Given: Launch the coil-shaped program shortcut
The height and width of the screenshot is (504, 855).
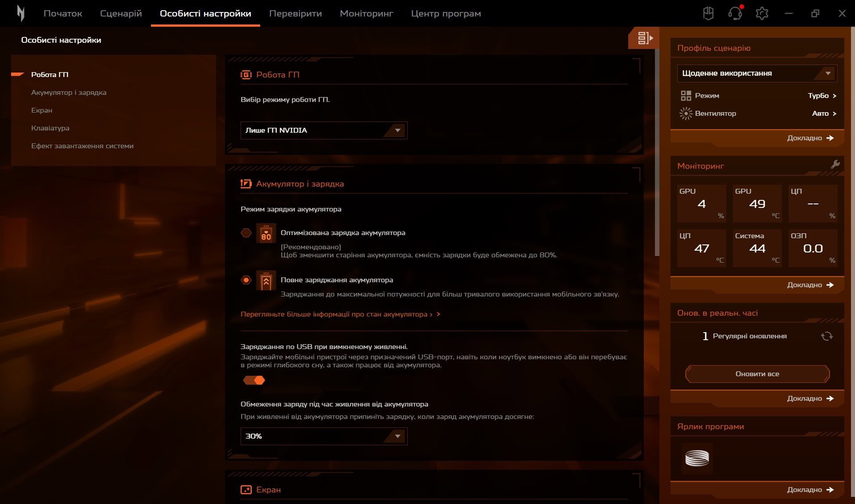Looking at the screenshot, I should (697, 458).
